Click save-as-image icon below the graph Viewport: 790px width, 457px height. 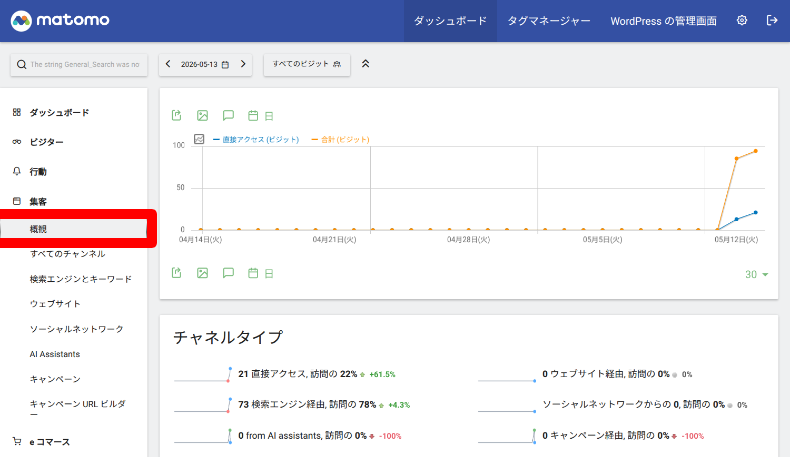pos(202,273)
